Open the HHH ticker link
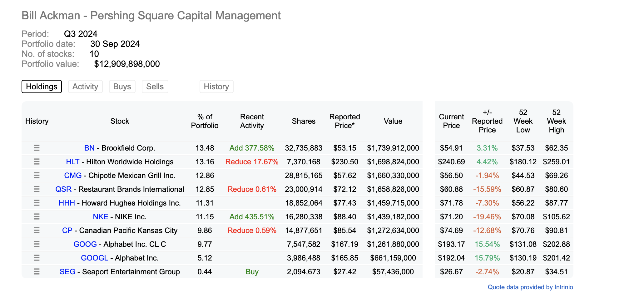Image resolution: width=644 pixels, height=298 pixels. [x=67, y=203]
